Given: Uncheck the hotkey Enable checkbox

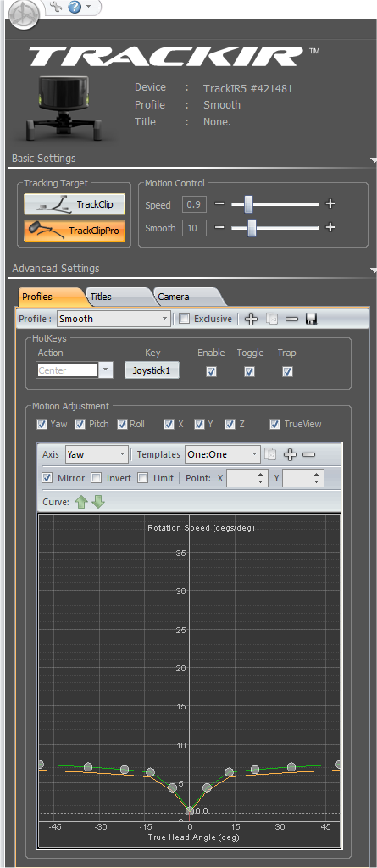Looking at the screenshot, I should (211, 372).
